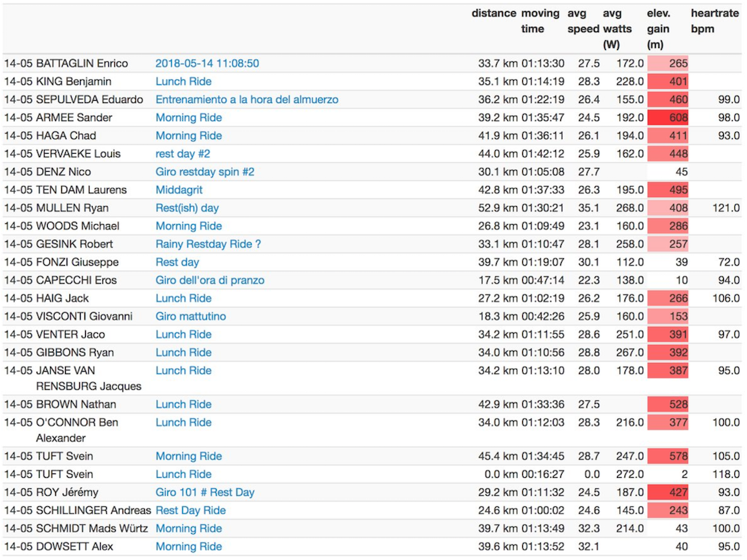Click the 'avg watts (W)' column header
The height and width of the screenshot is (560, 747).
[617, 28]
